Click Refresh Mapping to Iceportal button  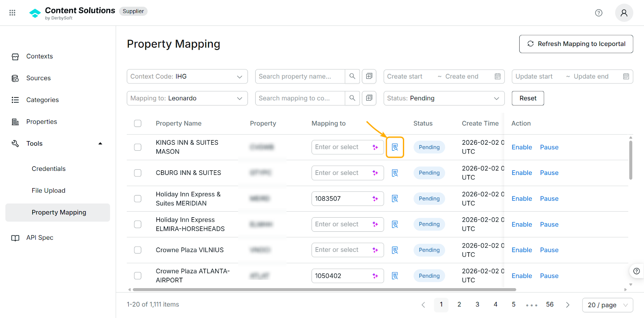coord(576,44)
